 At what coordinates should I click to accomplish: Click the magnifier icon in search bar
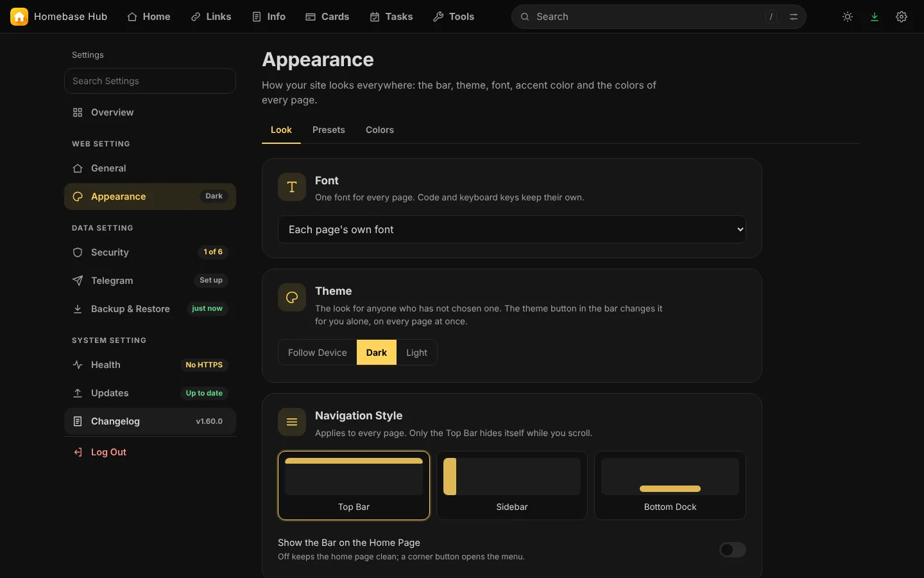click(525, 17)
